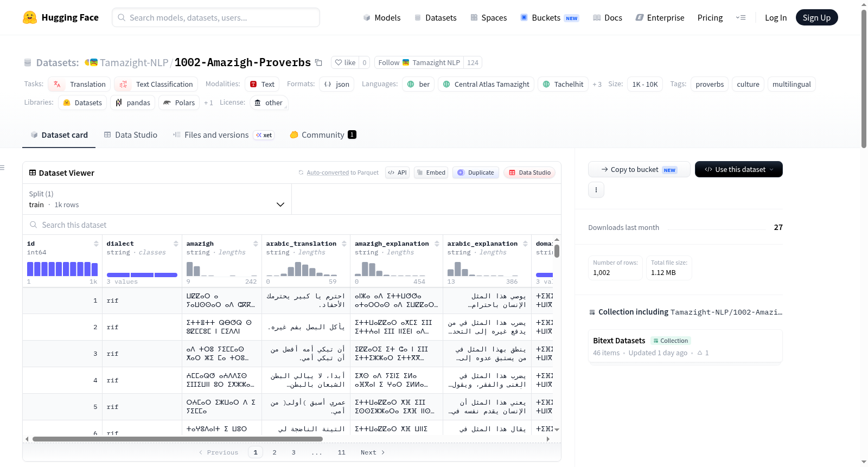
Task: Focus the models and datasets search box
Action: (x=216, y=17)
